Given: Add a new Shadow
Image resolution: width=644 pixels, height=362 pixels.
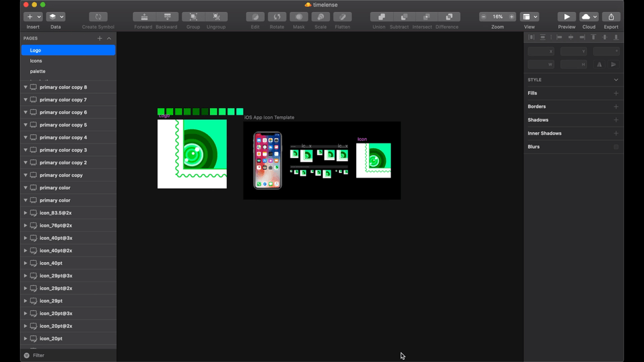Looking at the screenshot, I should pos(616,120).
